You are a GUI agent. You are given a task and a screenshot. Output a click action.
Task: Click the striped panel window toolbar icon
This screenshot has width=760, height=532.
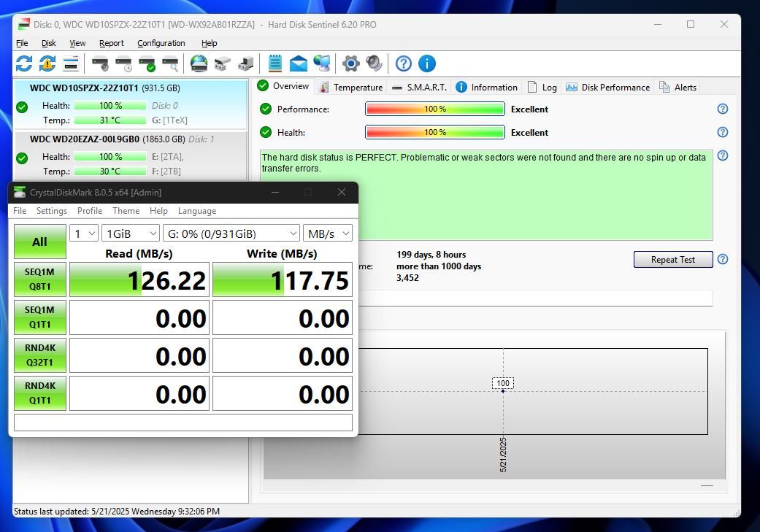point(71,63)
